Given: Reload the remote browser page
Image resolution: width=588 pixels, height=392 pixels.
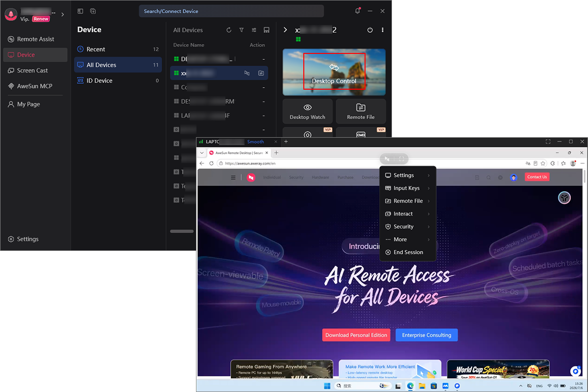Looking at the screenshot, I should tap(212, 163).
